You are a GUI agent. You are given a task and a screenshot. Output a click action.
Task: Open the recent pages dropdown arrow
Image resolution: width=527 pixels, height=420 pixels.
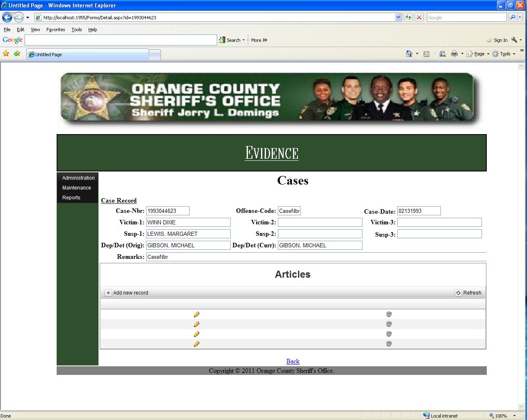28,18
